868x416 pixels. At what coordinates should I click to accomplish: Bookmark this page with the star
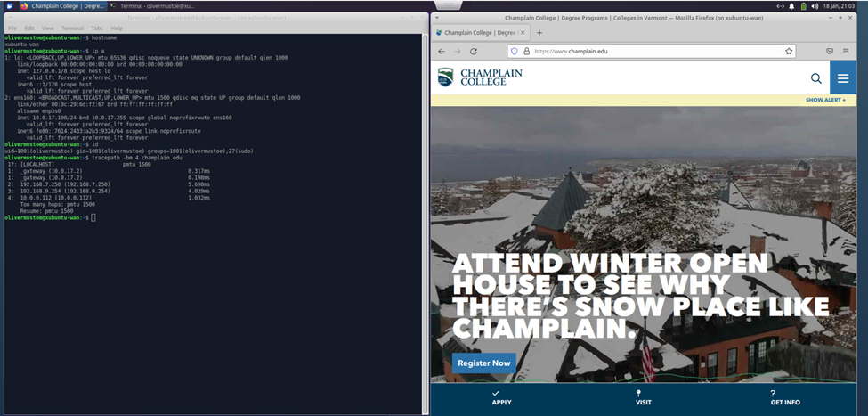click(x=788, y=51)
